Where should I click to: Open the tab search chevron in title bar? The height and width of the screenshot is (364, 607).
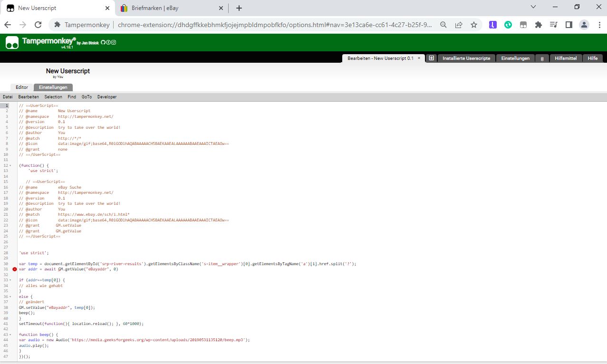pos(533,7)
